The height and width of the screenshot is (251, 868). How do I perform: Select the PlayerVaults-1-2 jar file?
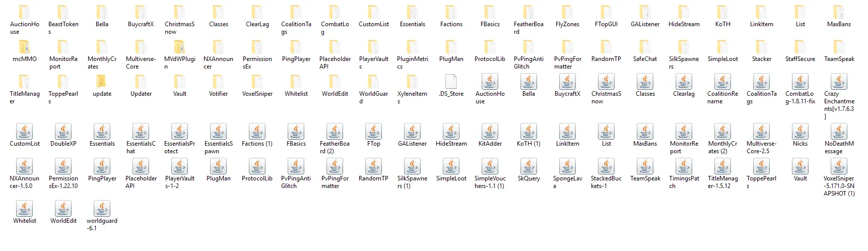[x=179, y=174]
